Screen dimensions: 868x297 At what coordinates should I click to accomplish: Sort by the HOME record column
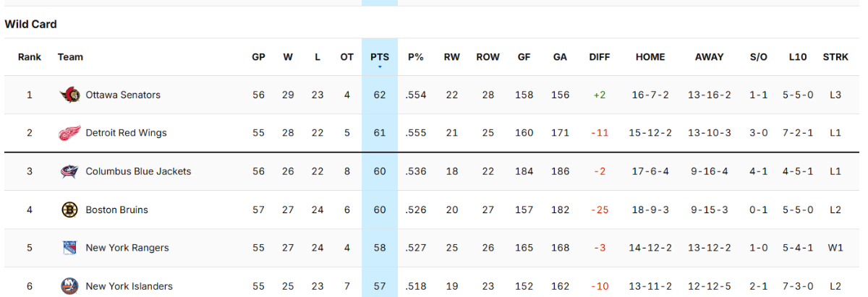point(650,57)
